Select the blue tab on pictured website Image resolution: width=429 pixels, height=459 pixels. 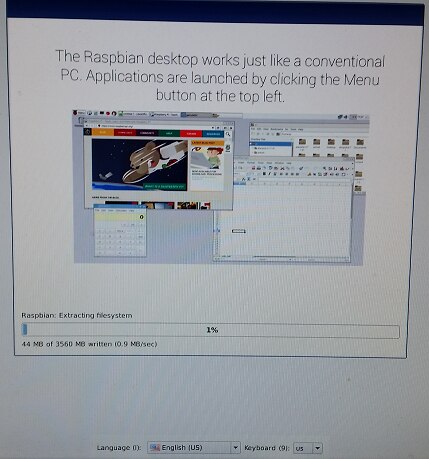coord(213,134)
